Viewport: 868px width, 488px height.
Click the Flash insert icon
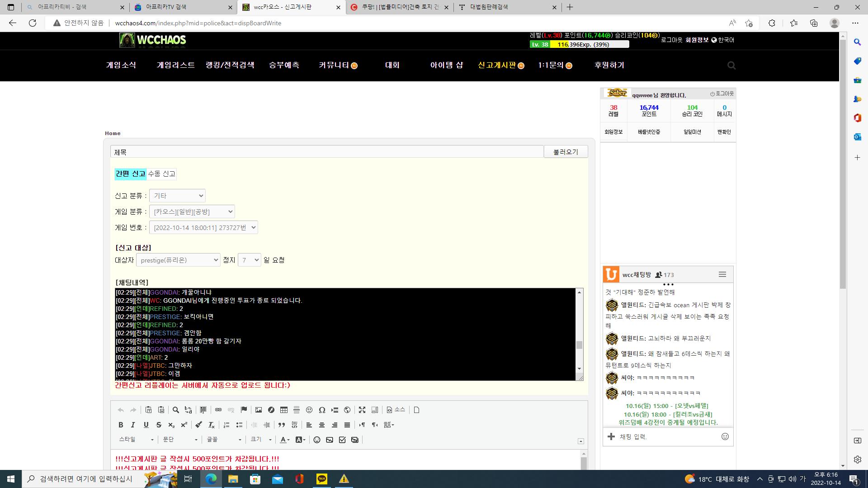point(271,410)
